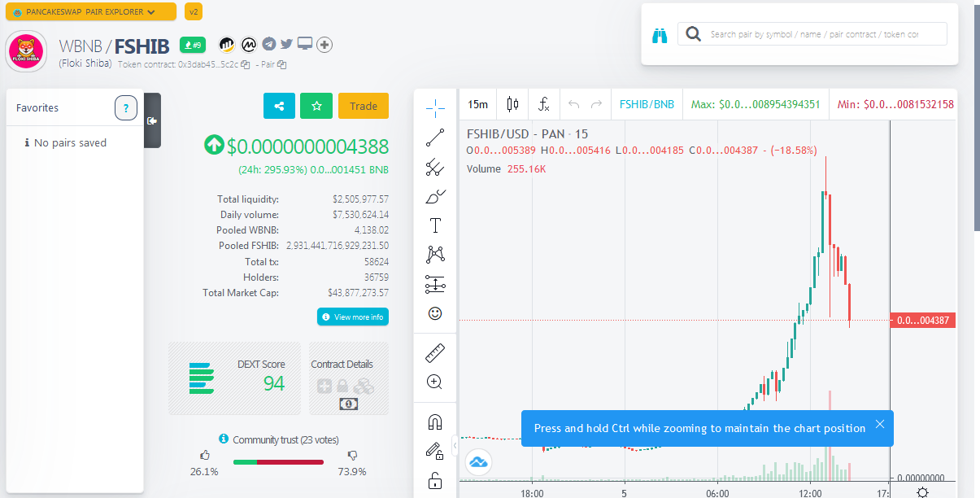Focus the search pair input field

812,34
